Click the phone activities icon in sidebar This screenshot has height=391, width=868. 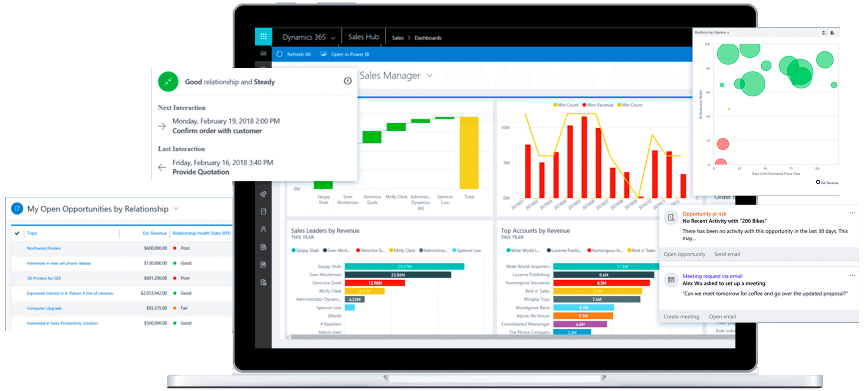263,194
